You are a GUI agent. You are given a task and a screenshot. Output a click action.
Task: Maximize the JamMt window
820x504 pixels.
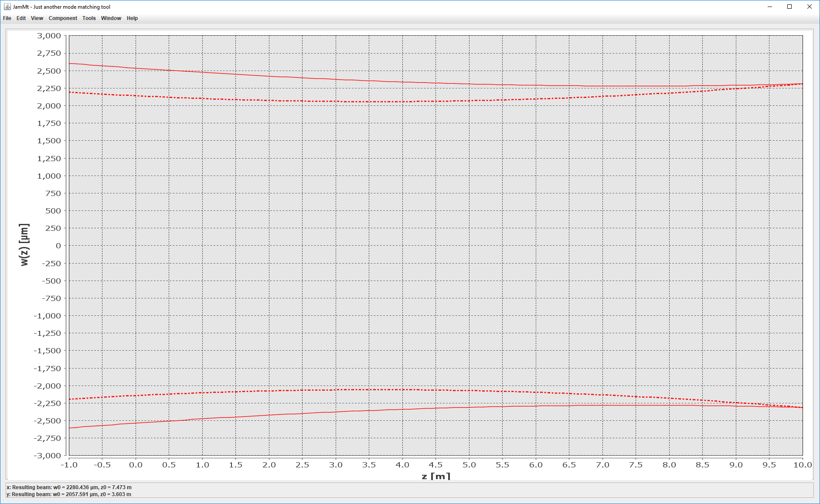point(789,7)
